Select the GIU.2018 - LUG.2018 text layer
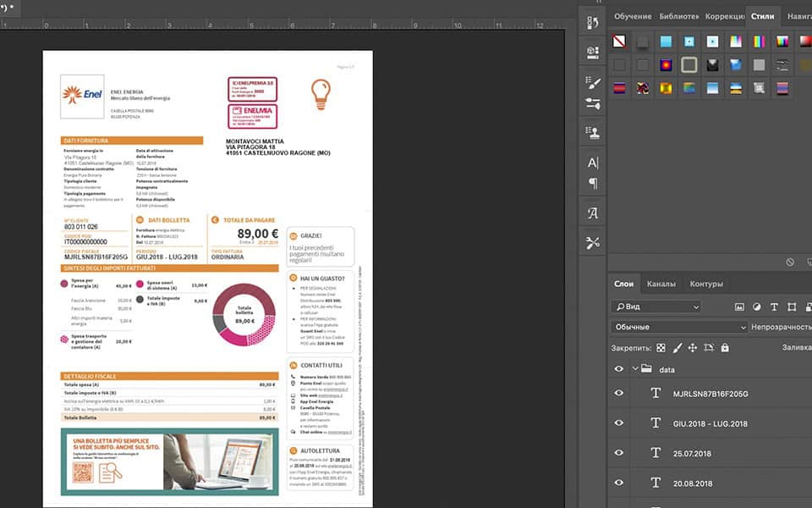Image resolution: width=812 pixels, height=508 pixels. [x=710, y=423]
